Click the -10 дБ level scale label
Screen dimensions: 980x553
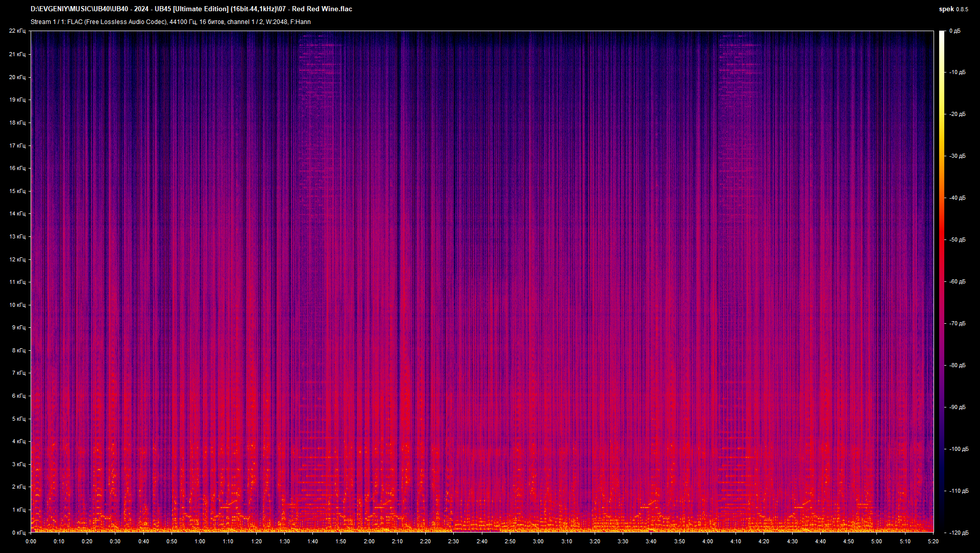pyautogui.click(x=958, y=73)
